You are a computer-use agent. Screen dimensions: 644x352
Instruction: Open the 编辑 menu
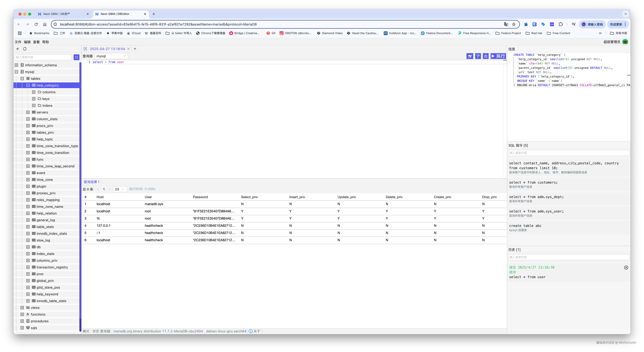point(27,42)
